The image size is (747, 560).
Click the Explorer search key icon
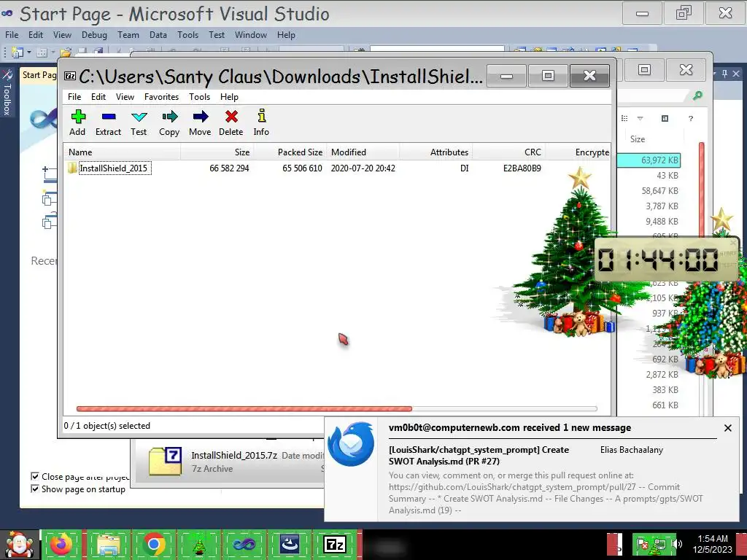[697, 96]
